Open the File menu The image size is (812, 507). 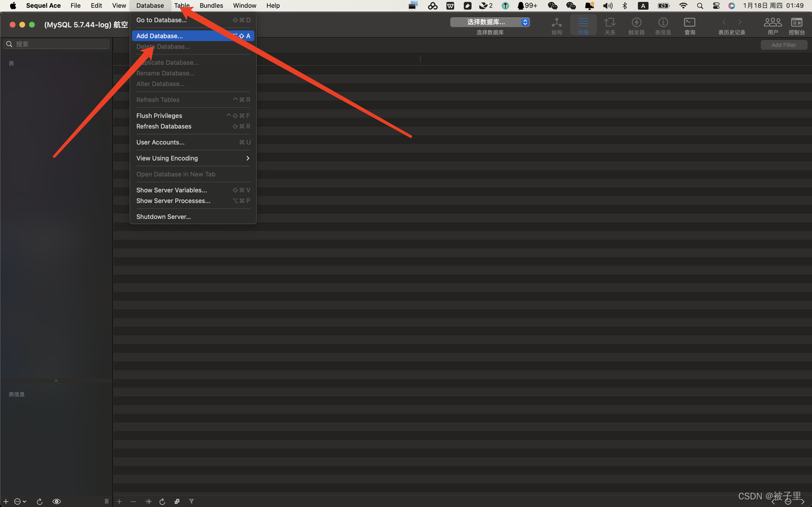75,6
